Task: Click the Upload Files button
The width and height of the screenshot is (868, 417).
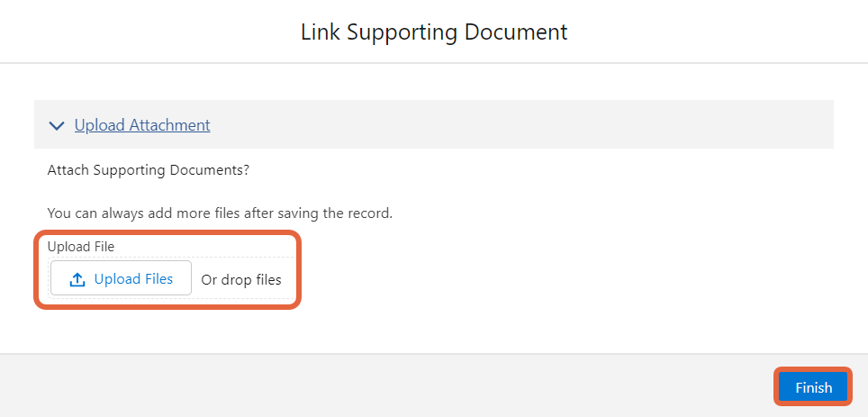Action: (x=121, y=278)
